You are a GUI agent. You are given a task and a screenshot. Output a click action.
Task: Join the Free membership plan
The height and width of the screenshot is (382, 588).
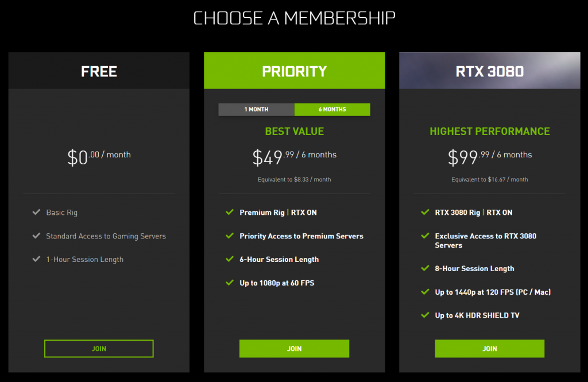[99, 349]
